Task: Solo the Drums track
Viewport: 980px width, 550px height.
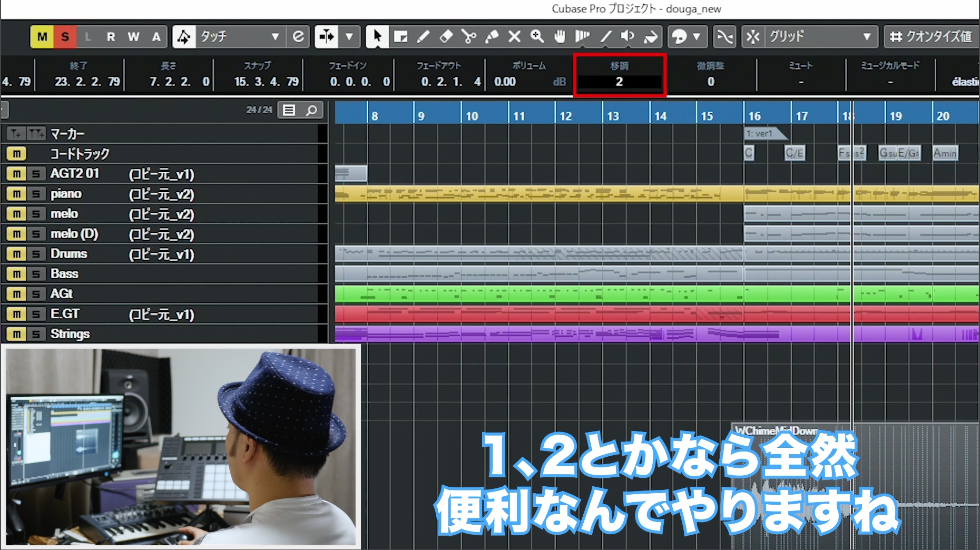Action: coord(36,254)
